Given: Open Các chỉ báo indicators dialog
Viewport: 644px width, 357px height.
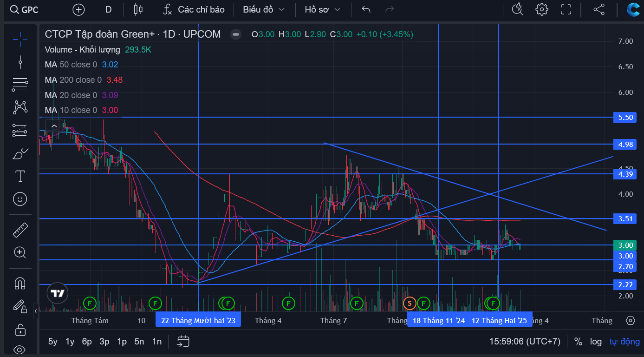Looking at the screenshot, I should 194,9.
